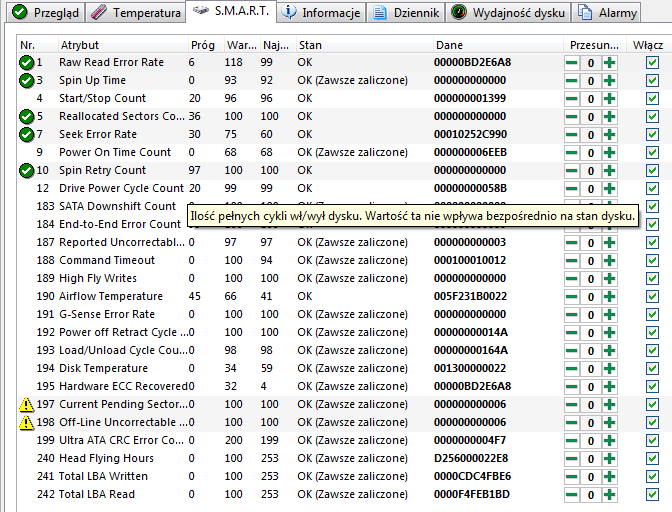Toggle the Off-Line Uncorrectable checkbox
The image size is (672, 512).
coord(652,423)
